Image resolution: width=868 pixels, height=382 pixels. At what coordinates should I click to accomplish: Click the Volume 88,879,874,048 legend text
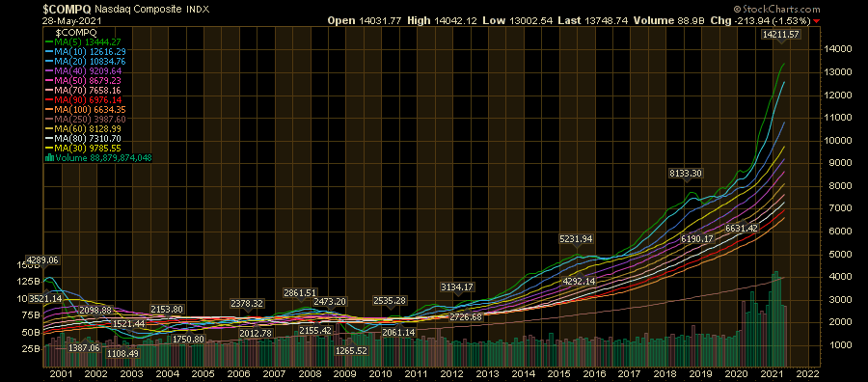[x=103, y=158]
